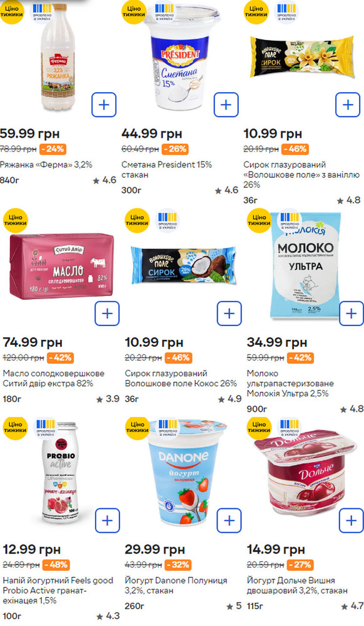
Task: View the Масло butter pack image
Action: (62, 266)
